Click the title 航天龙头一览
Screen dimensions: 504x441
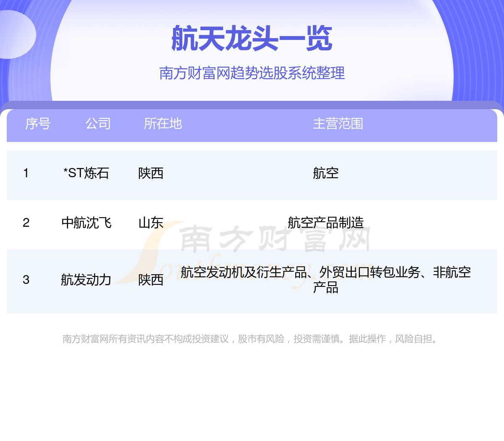point(252,39)
